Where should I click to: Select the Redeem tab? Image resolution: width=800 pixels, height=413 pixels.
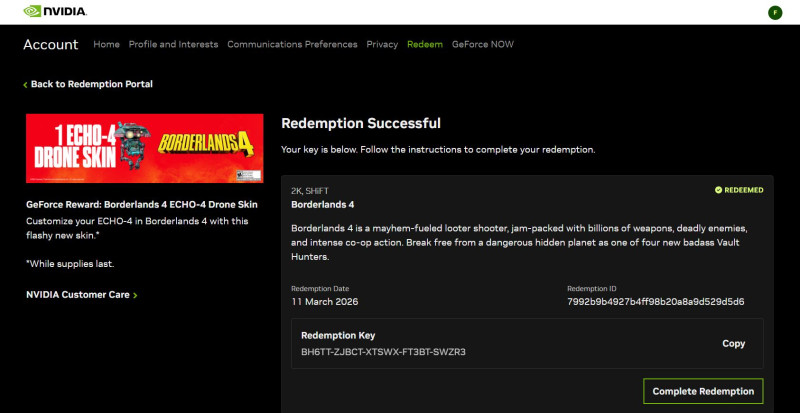point(425,44)
